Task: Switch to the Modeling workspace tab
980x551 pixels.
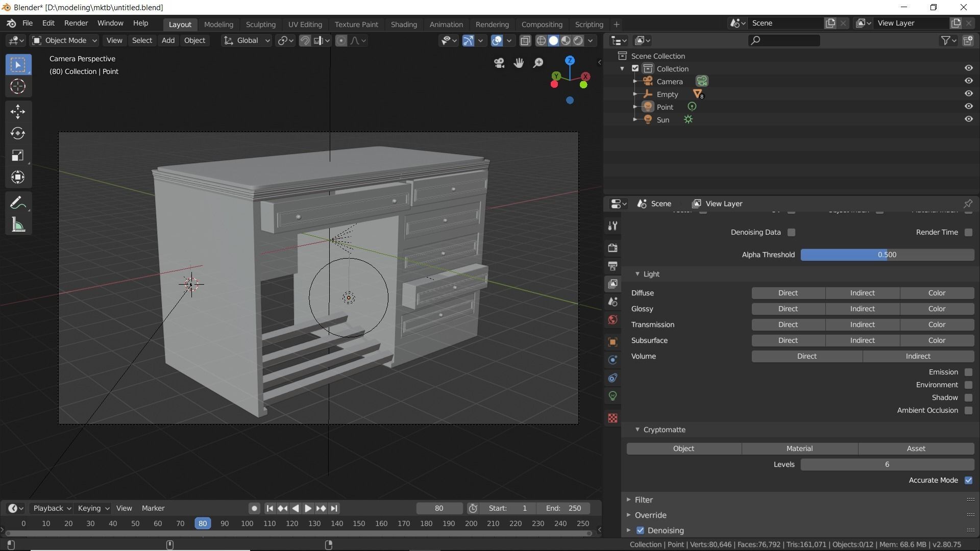Action: (x=218, y=24)
